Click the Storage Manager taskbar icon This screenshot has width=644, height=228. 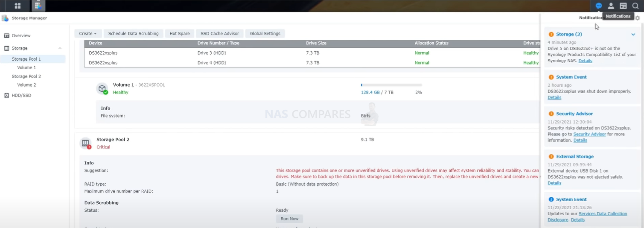(38, 6)
